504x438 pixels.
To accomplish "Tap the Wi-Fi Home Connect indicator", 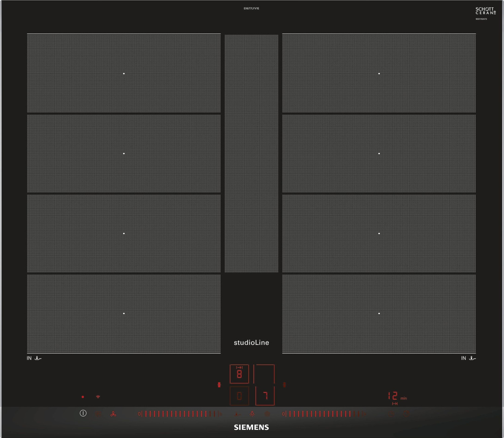I will pyautogui.click(x=98, y=397).
